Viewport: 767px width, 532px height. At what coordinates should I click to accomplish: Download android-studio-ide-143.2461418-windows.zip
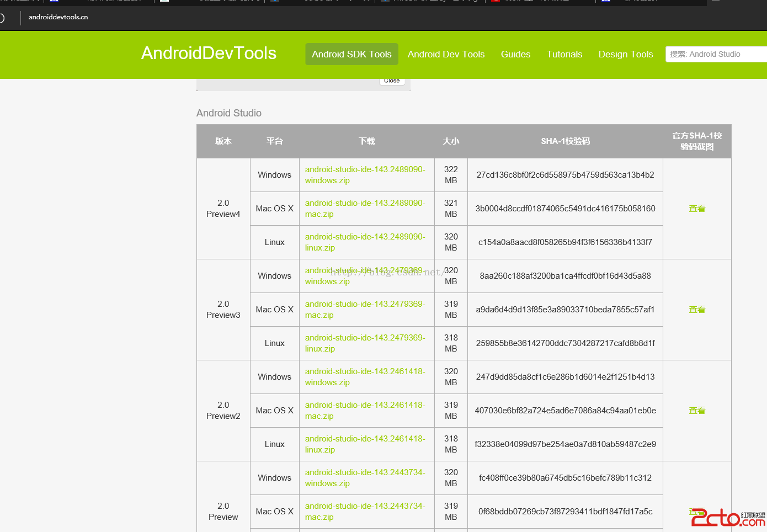click(365, 377)
